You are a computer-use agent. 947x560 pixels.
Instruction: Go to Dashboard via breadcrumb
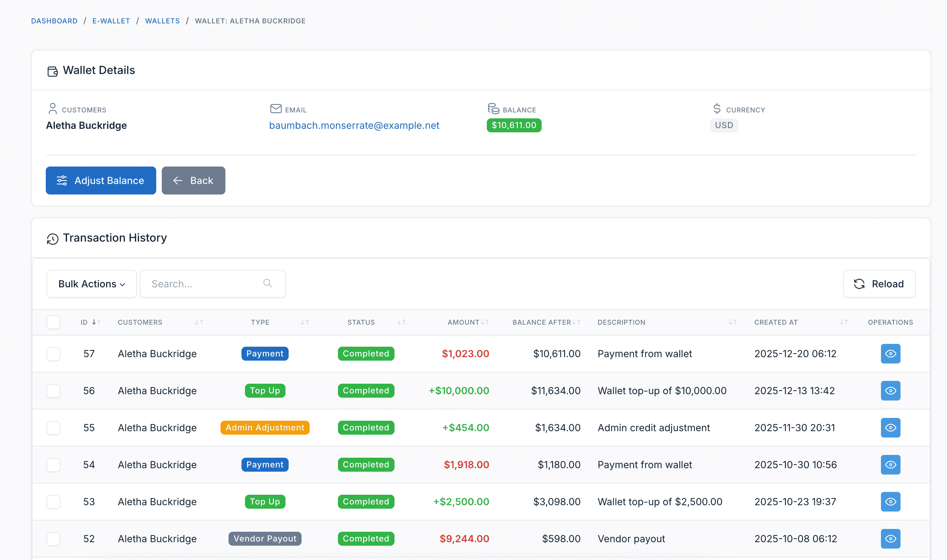pyautogui.click(x=55, y=21)
